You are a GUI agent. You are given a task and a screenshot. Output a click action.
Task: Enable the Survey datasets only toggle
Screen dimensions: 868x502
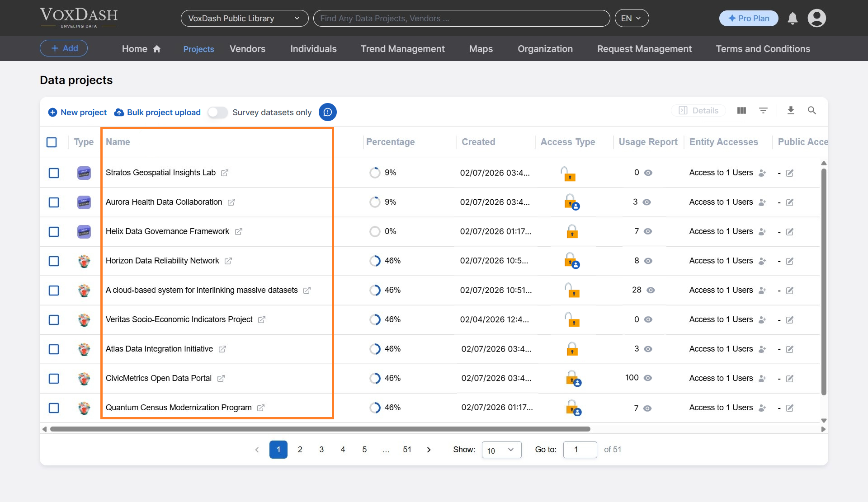click(x=217, y=112)
